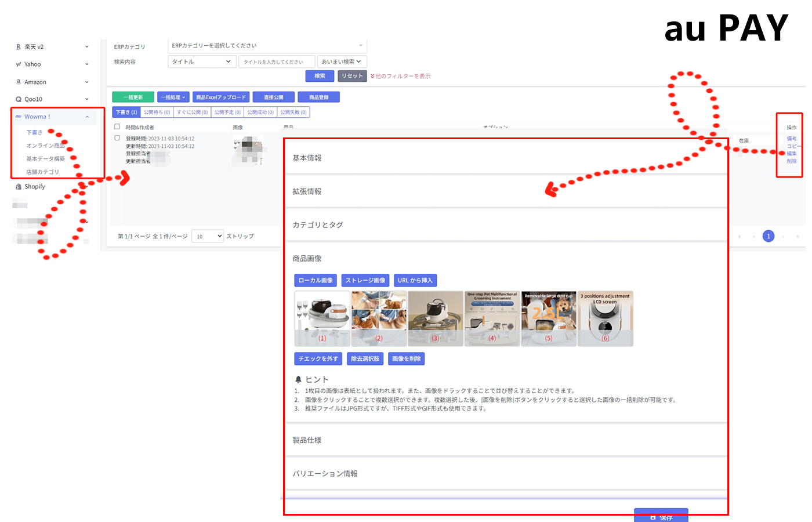Click the 商品登録 button

(319, 97)
